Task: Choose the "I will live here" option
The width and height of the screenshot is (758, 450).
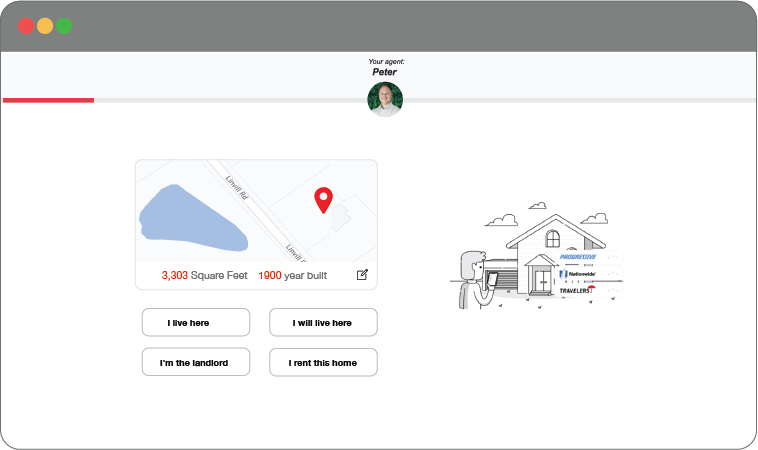Action: point(323,323)
